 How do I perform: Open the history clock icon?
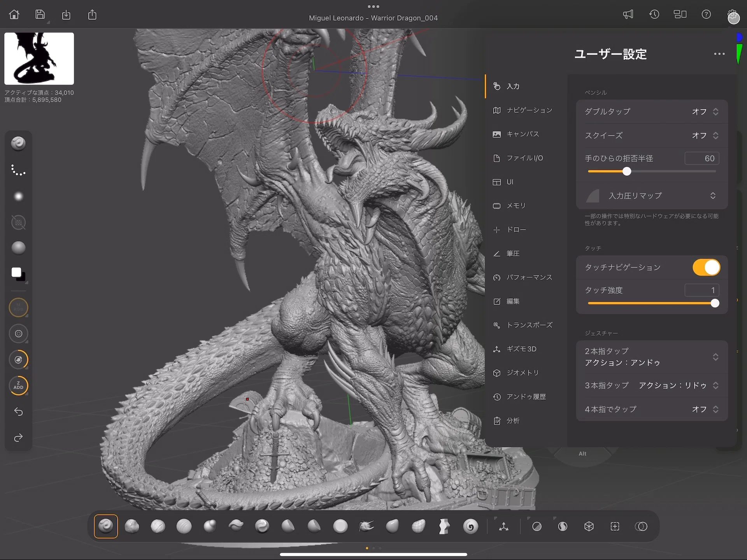click(654, 15)
